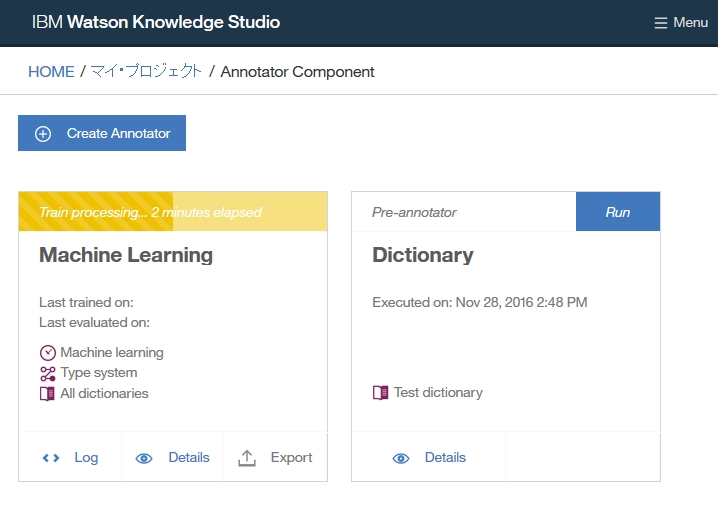This screenshot has height=530, width=718.
Task: View Details of Machine Learning annotator
Action: pos(188,458)
